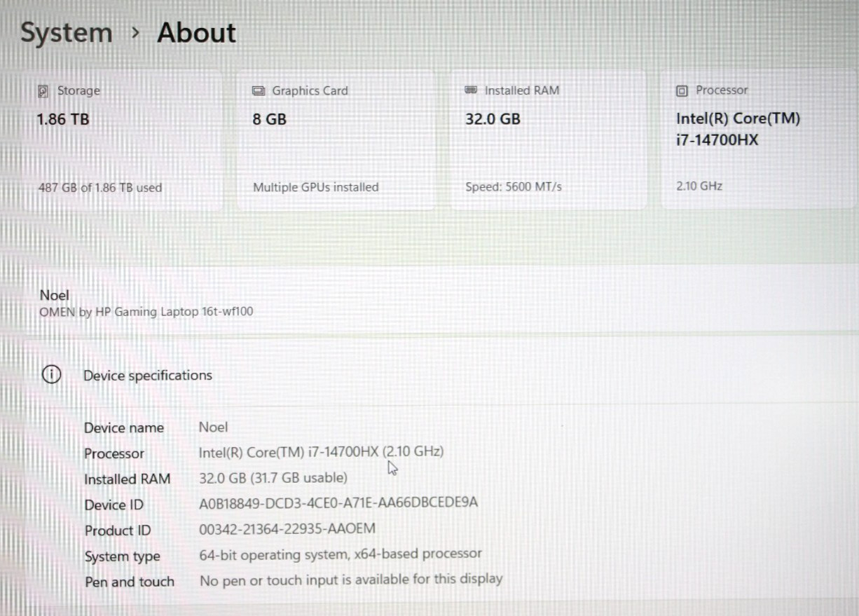Viewport: 859px width, 616px height.
Task: Click the System type label
Action: click(123, 556)
